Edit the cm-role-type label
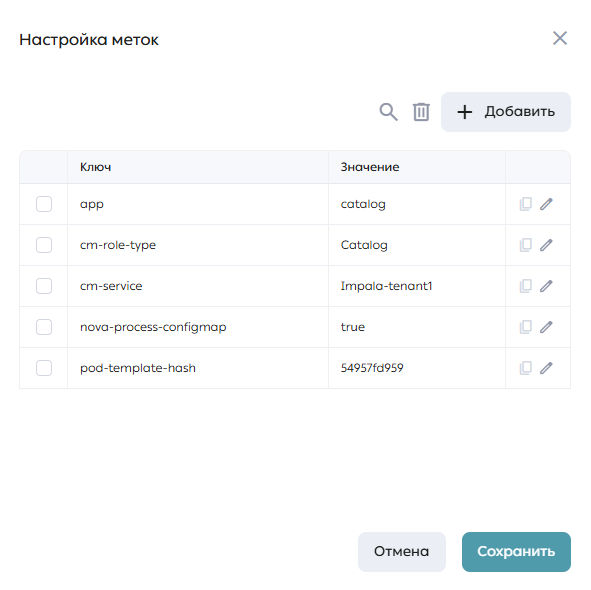Image resolution: width=591 pixels, height=590 pixels. point(546,245)
